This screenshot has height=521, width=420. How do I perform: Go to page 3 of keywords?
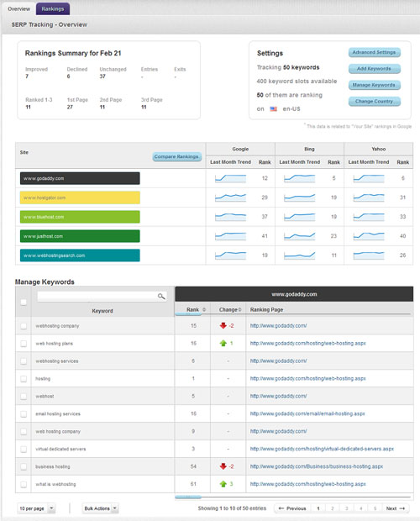tap(347, 508)
